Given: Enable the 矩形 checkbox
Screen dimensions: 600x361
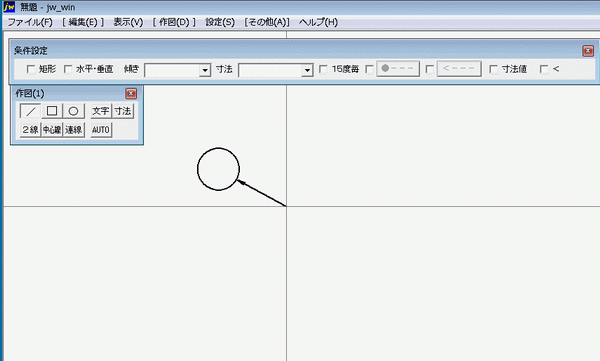Looking at the screenshot, I should click(31, 69).
